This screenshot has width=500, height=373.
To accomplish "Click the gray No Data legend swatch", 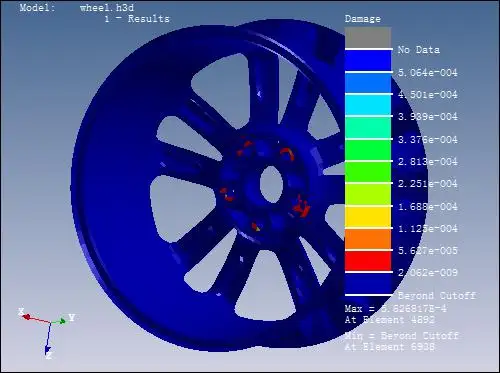I will [368, 37].
